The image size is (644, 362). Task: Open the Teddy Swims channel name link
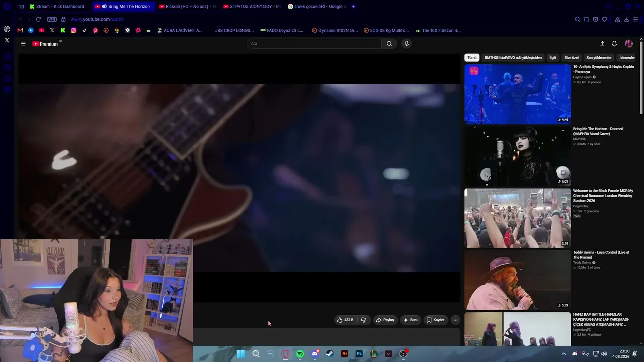tap(582, 263)
